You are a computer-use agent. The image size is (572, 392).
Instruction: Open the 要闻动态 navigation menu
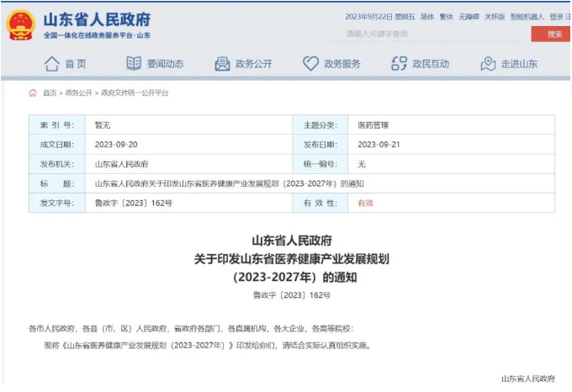pyautogui.click(x=165, y=64)
